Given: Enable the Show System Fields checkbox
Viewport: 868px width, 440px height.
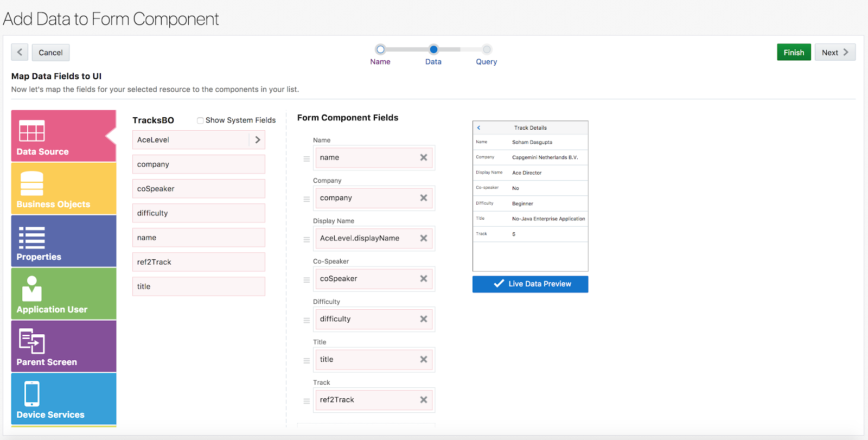Looking at the screenshot, I should click(x=200, y=120).
